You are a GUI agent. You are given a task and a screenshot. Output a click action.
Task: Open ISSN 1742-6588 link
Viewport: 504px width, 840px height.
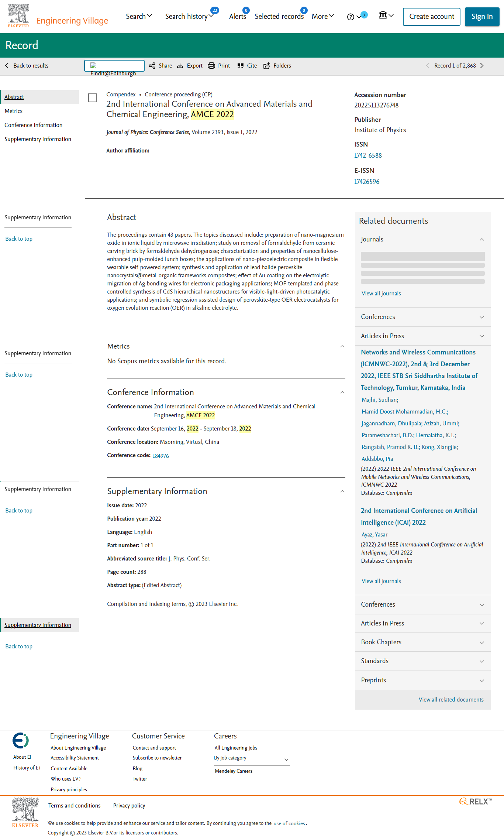(x=368, y=155)
